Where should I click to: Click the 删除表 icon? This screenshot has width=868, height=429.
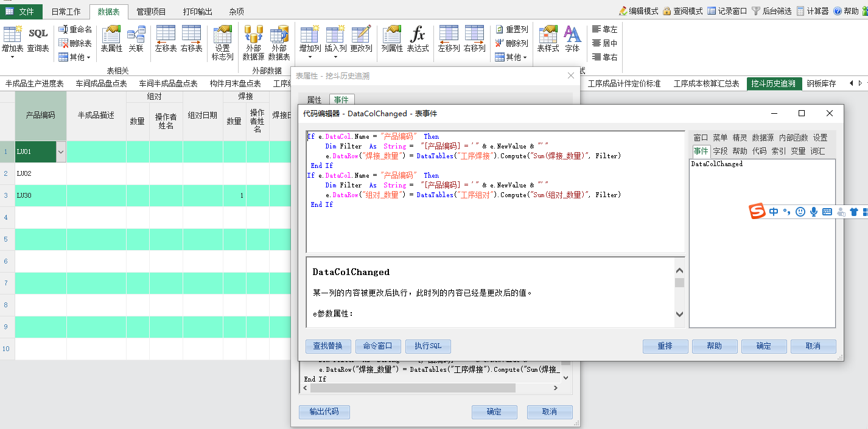click(75, 43)
